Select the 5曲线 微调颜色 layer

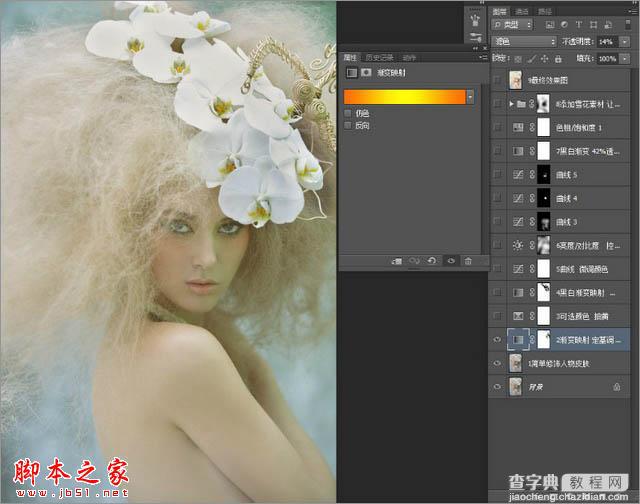(x=560, y=269)
